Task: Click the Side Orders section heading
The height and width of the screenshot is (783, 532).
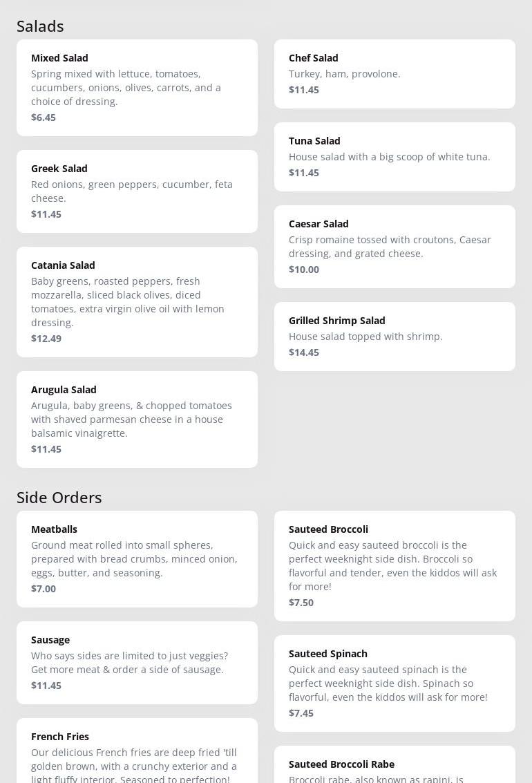Action: pos(59,498)
